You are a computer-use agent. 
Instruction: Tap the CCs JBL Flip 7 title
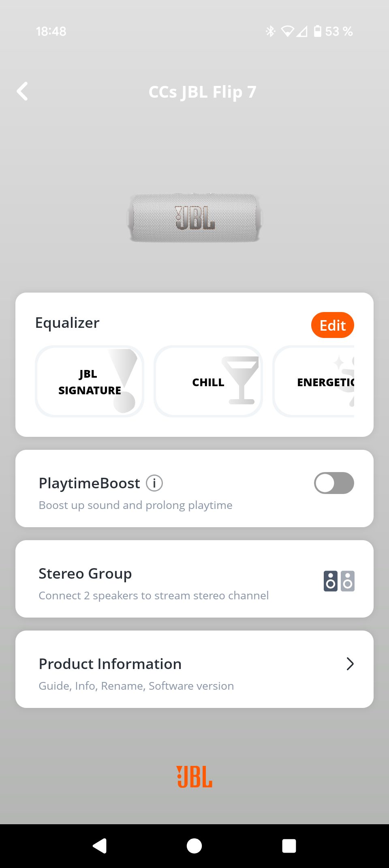[x=202, y=92]
